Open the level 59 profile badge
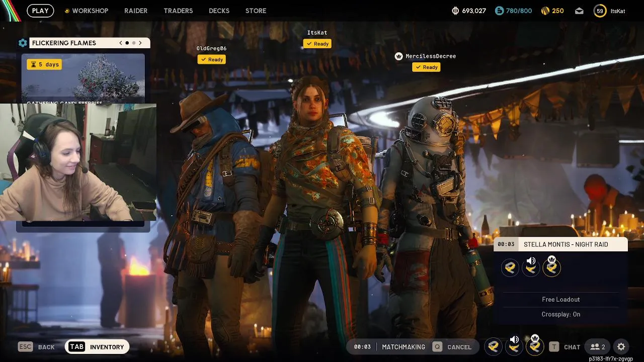Screen dimensions: 644x362 coord(600,11)
